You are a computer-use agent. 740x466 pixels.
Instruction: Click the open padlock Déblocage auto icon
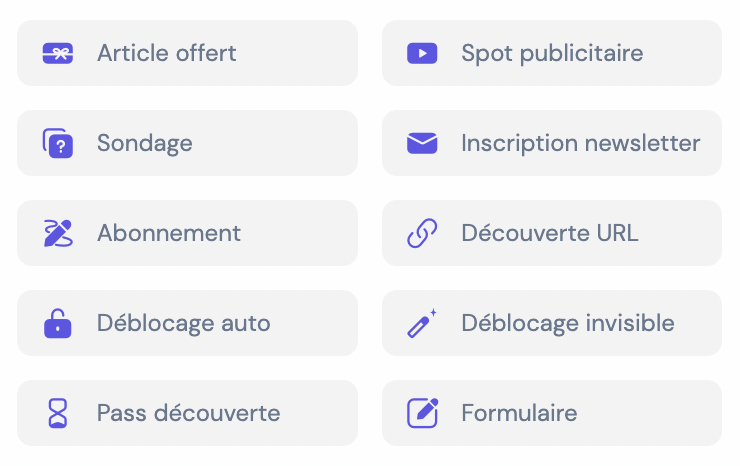[58, 323]
